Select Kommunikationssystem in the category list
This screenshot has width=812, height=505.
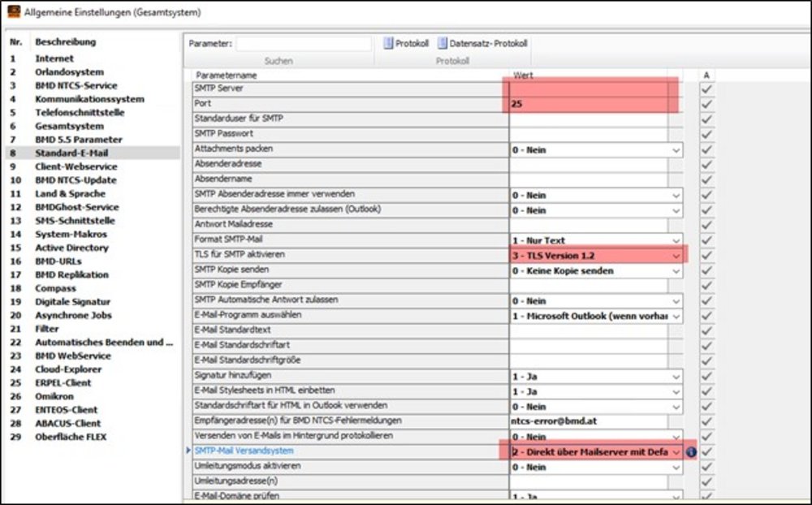[89, 99]
